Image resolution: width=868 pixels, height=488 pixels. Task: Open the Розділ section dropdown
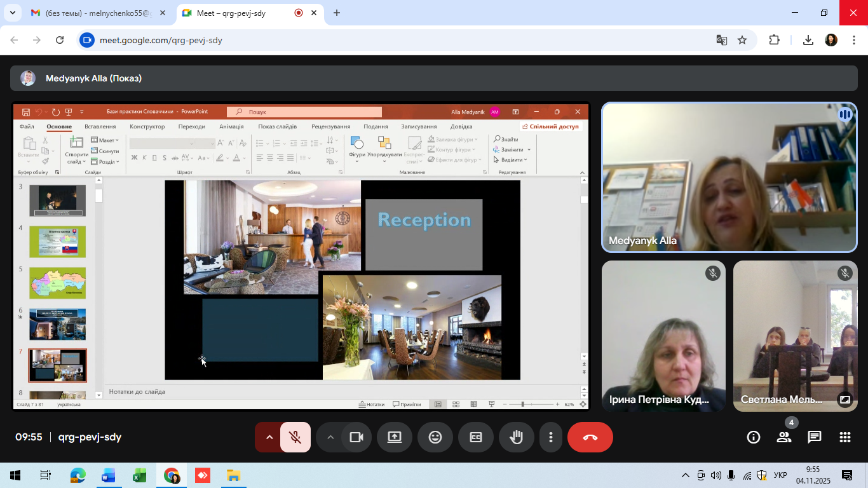(x=105, y=161)
